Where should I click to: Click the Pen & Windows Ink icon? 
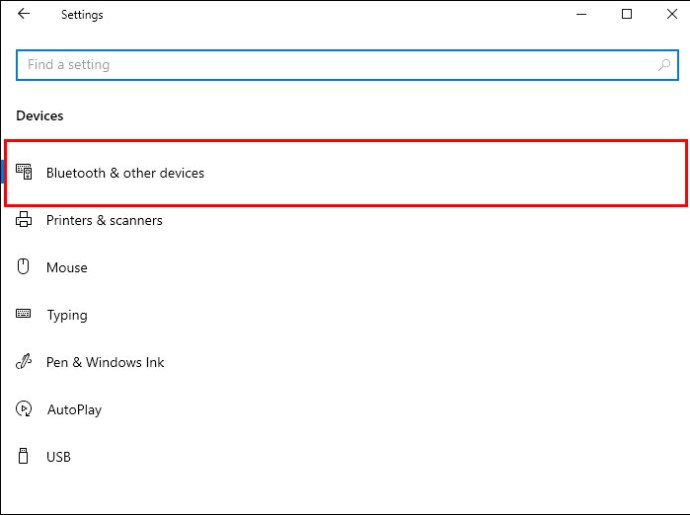24,361
